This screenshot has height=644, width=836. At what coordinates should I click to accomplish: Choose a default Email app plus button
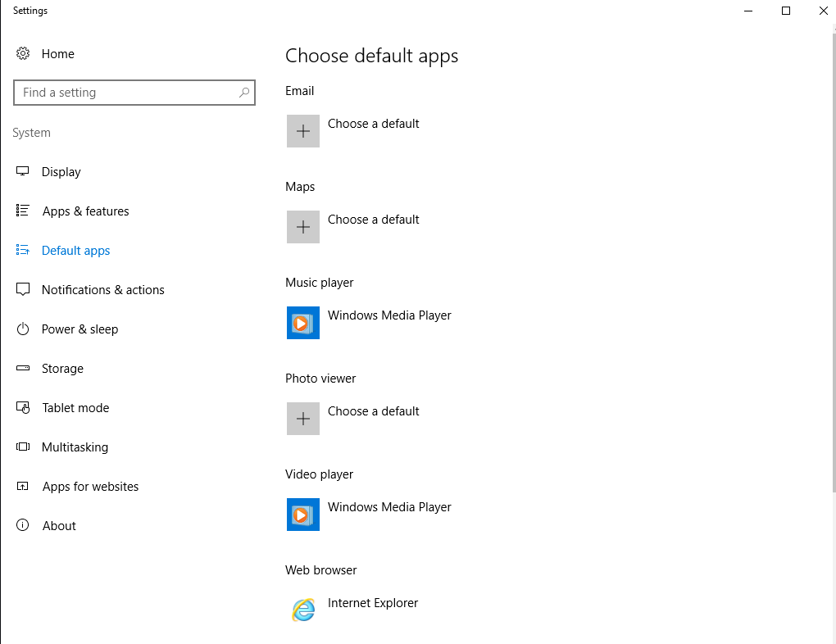[303, 131]
